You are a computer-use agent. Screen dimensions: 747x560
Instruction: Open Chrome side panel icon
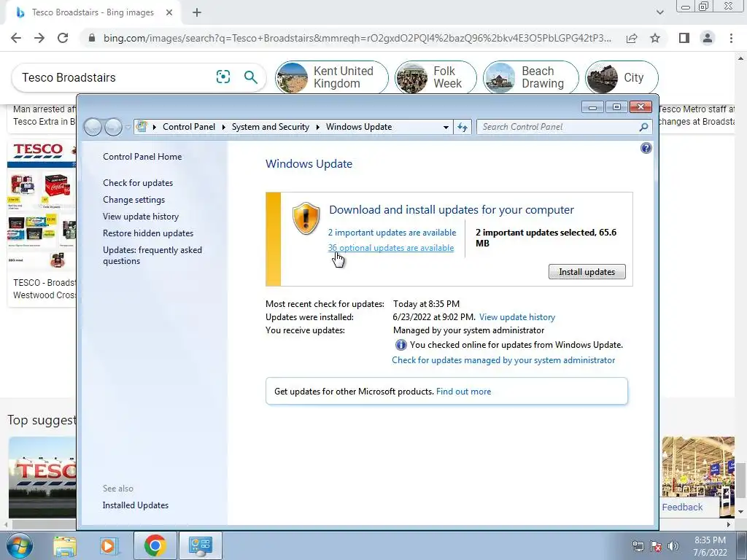point(684,38)
